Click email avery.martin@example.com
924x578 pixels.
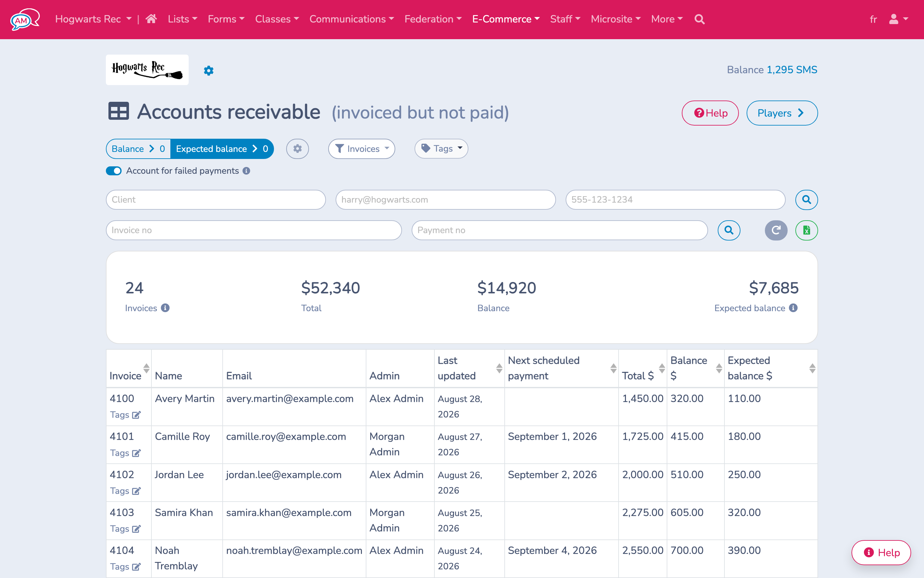(290, 398)
